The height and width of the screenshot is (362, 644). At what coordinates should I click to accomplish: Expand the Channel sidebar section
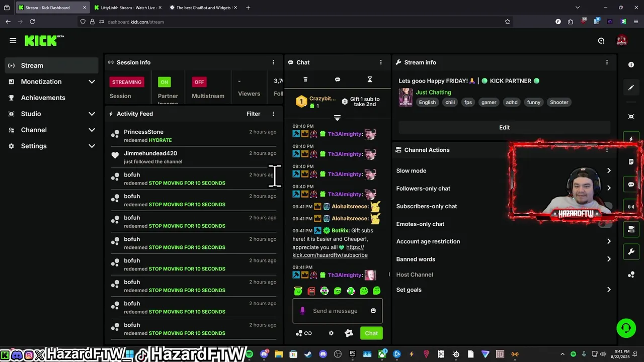click(x=52, y=130)
